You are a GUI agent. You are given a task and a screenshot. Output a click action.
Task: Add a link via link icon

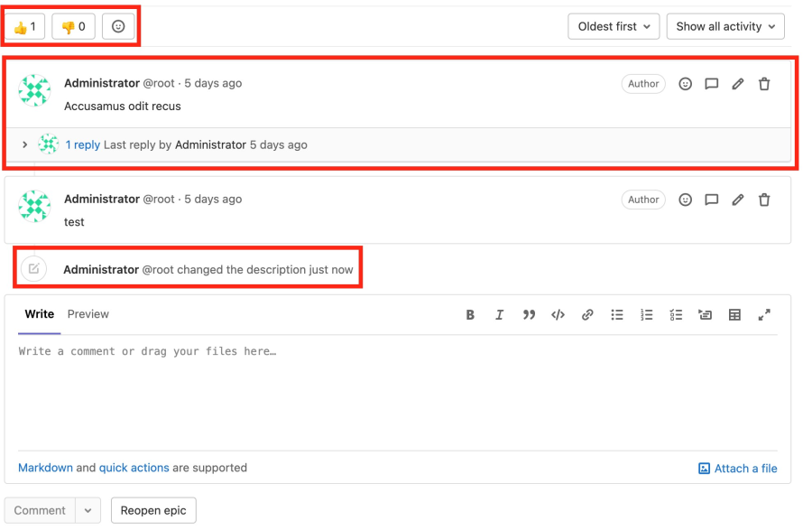[587, 315]
